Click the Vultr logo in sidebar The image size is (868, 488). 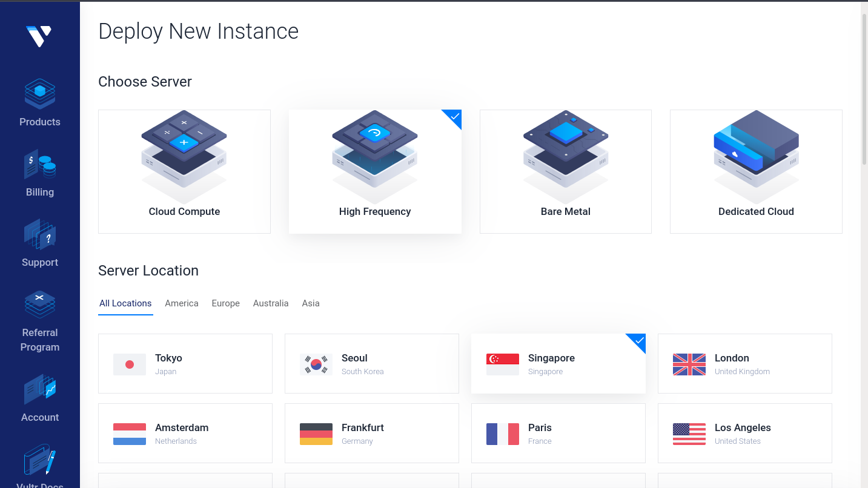coord(39,36)
